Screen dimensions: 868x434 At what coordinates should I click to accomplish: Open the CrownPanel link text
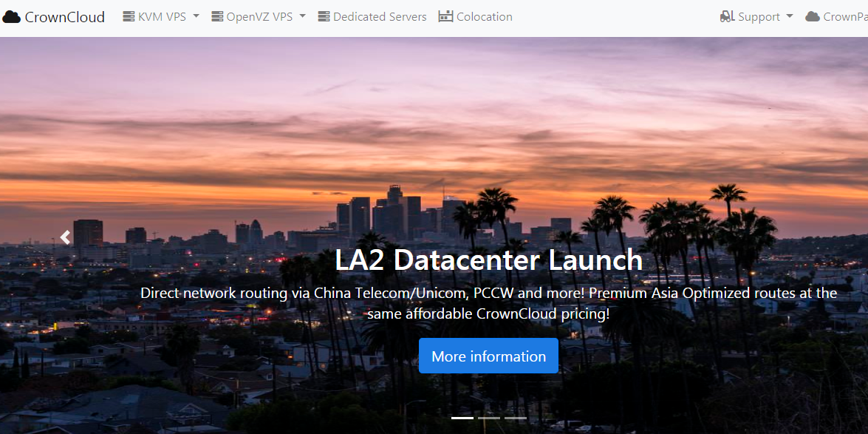(x=846, y=16)
